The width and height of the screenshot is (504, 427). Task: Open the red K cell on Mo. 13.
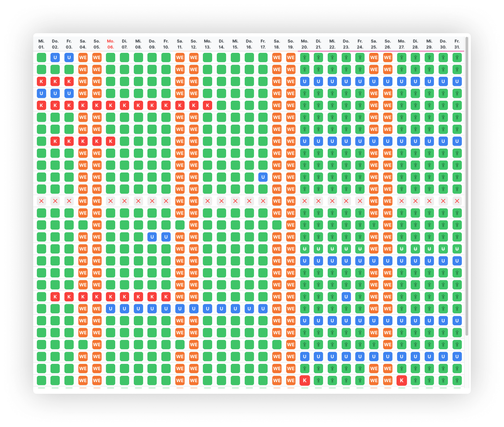(208, 105)
